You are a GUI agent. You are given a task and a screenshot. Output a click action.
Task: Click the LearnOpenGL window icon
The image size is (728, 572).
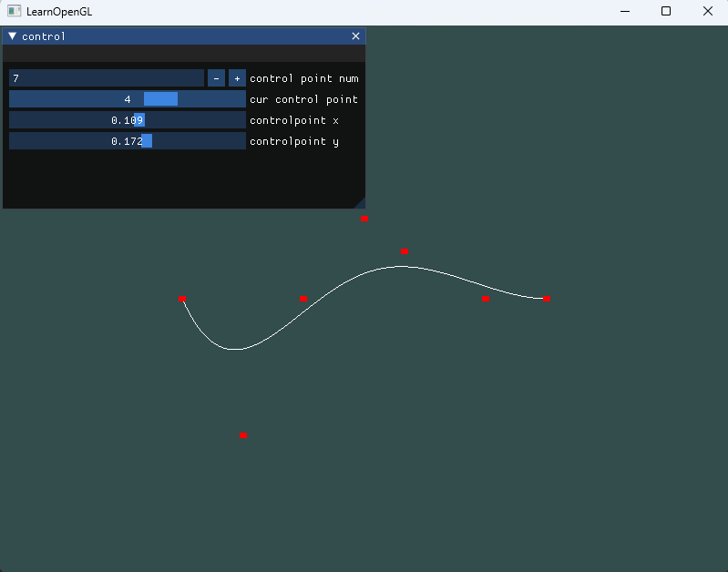click(15, 11)
